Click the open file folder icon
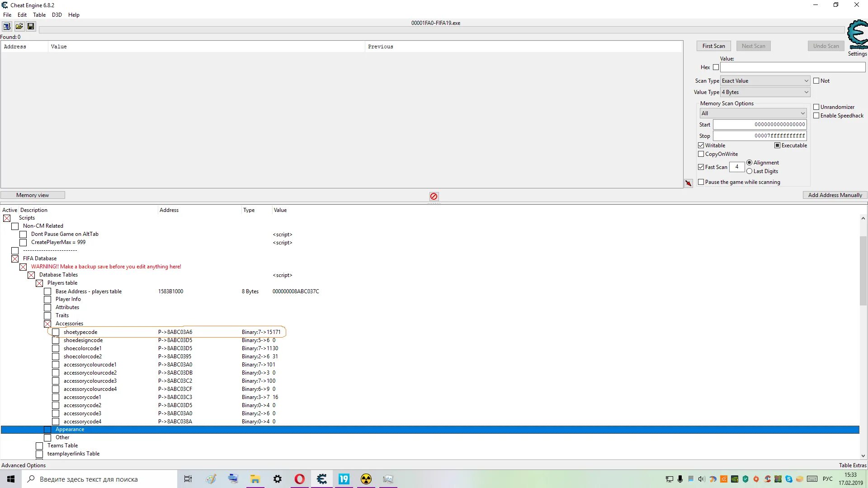The width and height of the screenshot is (868, 488). click(x=19, y=26)
